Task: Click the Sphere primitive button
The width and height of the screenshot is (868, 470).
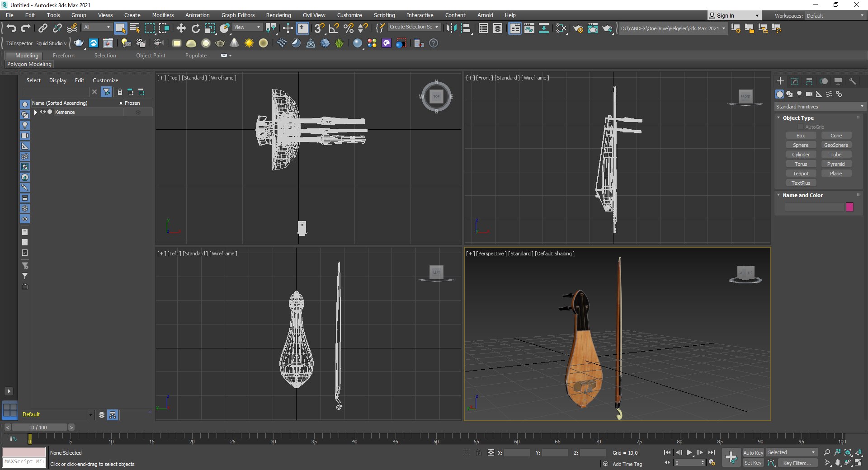Action: point(801,145)
